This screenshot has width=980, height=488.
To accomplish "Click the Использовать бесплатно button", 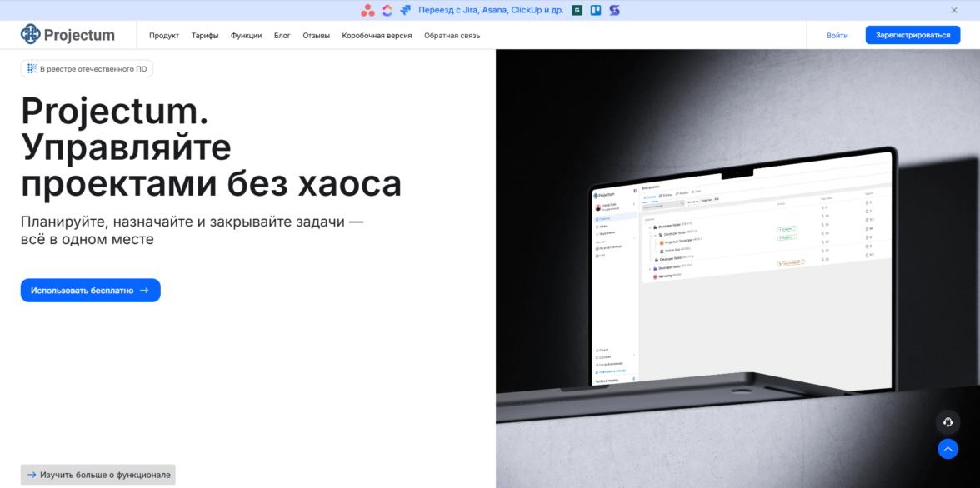I will pos(91,291).
